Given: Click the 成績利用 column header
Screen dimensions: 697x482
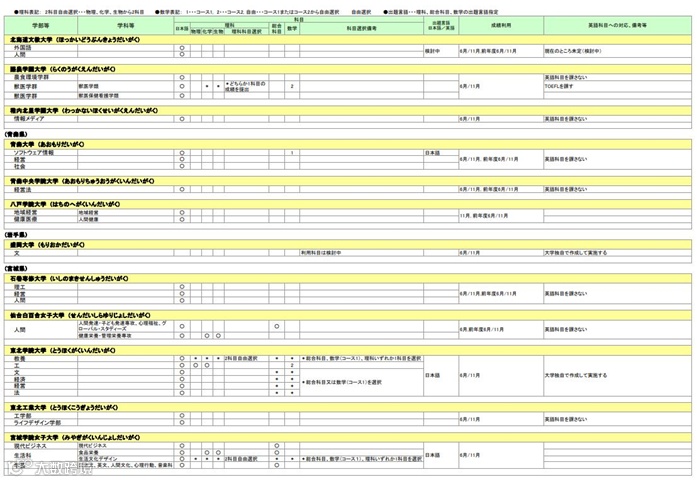Looking at the screenshot, I should [501, 25].
